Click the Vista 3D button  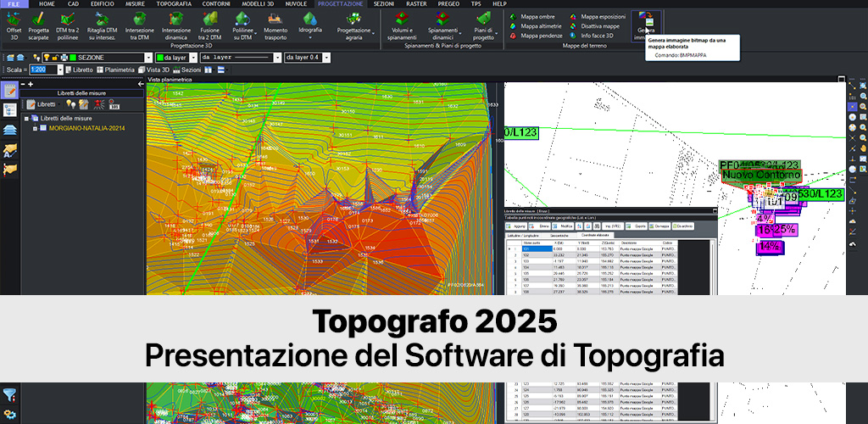pos(154,70)
